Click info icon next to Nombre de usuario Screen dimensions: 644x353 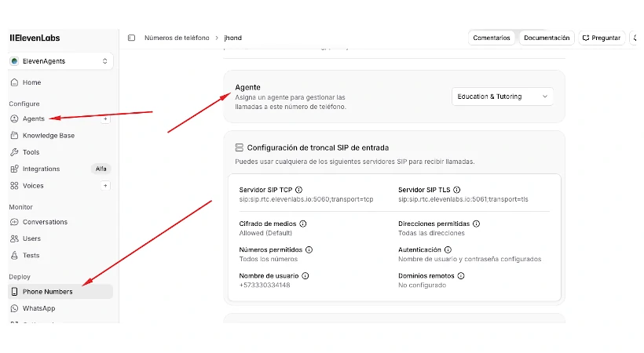[x=306, y=276]
